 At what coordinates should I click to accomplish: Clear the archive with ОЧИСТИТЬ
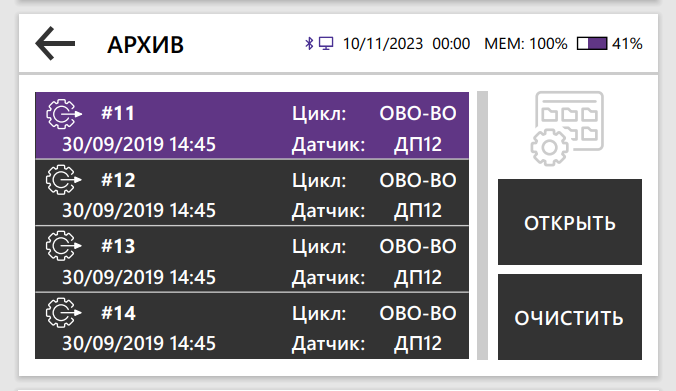click(570, 317)
